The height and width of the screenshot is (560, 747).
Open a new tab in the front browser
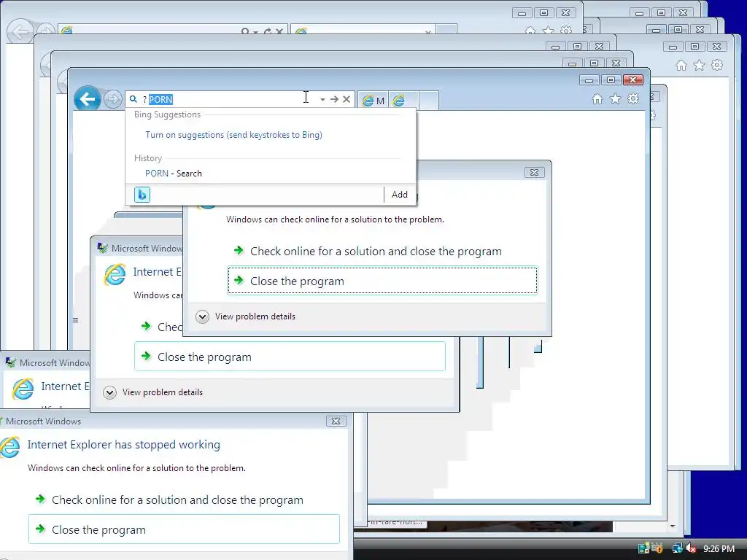click(x=429, y=101)
